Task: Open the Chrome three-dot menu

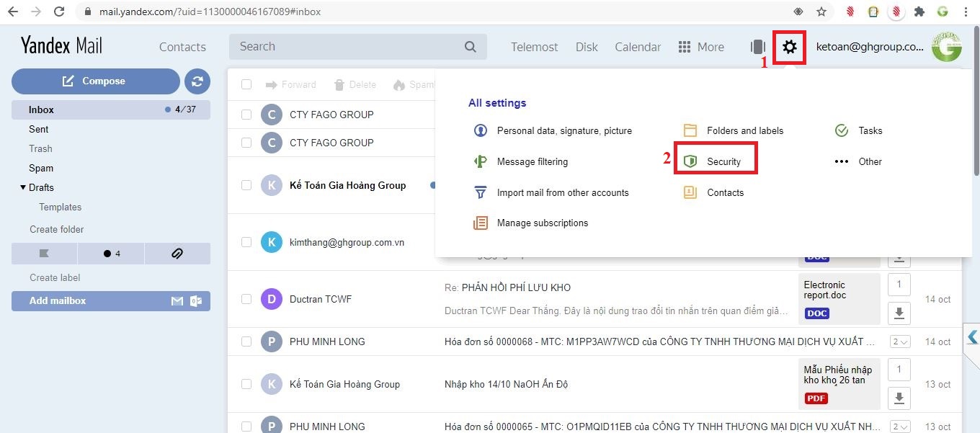Action: [965, 12]
